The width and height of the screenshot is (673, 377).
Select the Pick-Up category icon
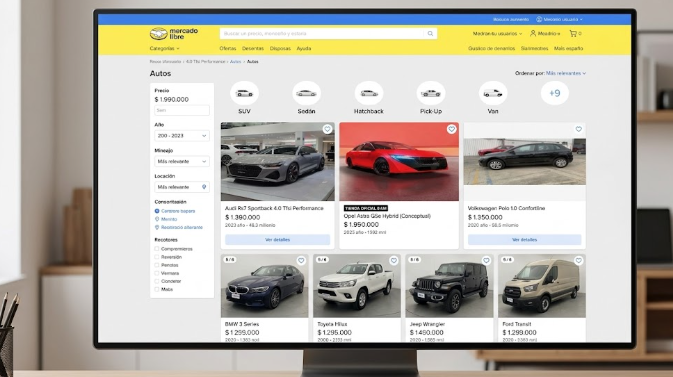tap(430, 93)
